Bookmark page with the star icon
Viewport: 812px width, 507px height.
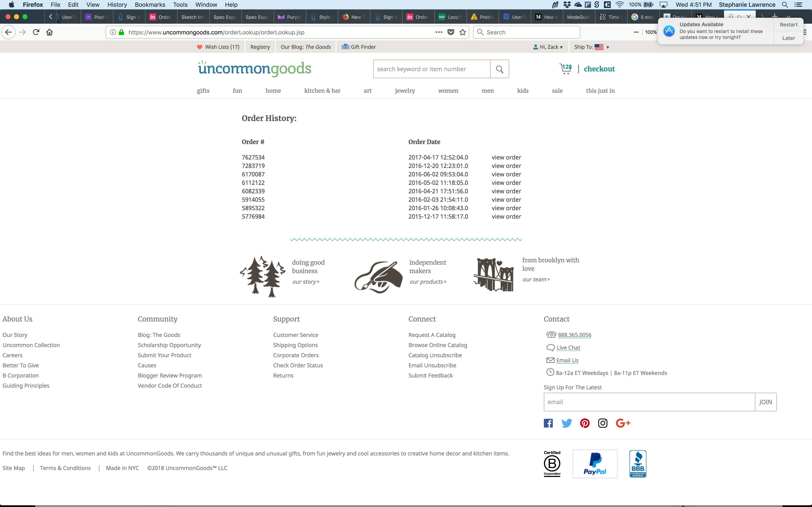point(463,32)
